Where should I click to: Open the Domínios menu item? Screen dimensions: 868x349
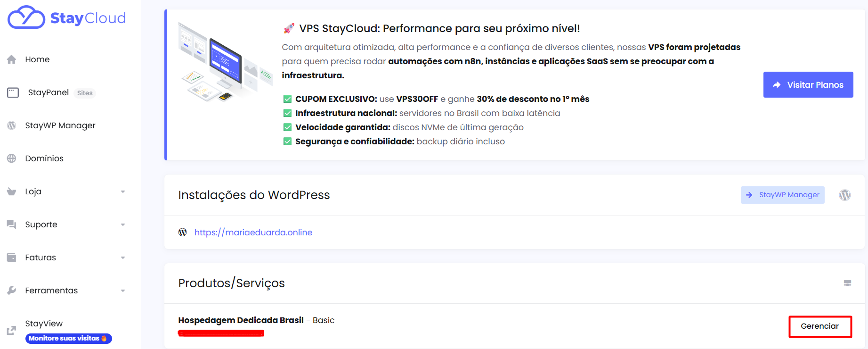click(44, 158)
